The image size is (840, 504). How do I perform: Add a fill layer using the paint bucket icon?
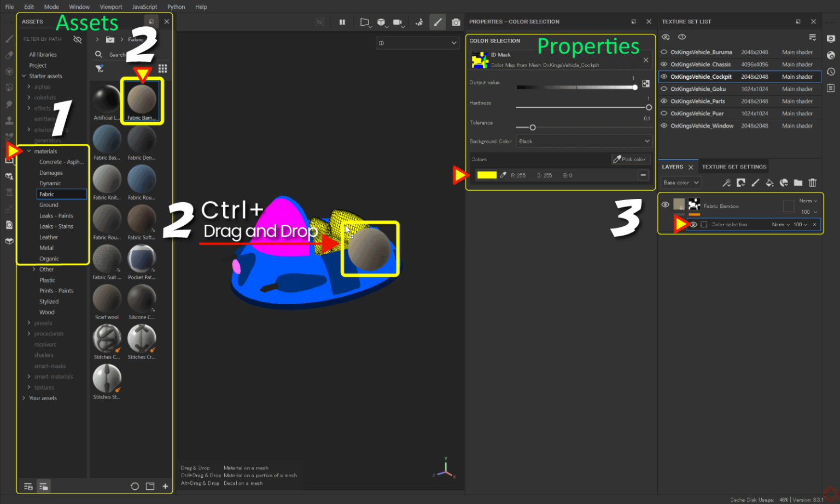pyautogui.click(x=769, y=183)
